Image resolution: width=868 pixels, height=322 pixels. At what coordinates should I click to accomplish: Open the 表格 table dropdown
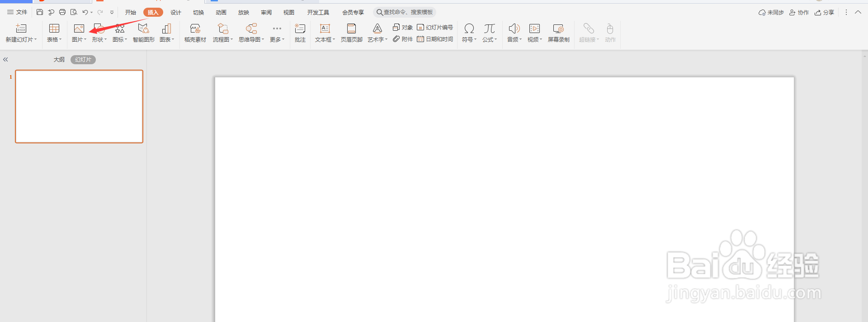coord(54,40)
